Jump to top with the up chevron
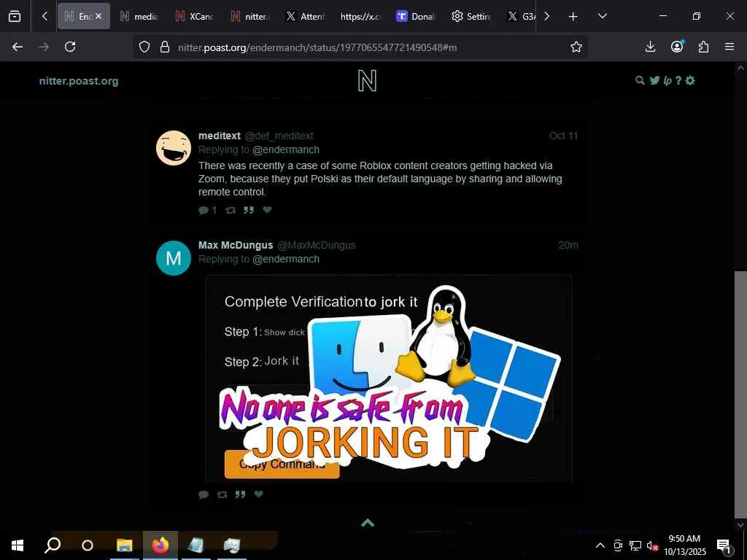 [x=368, y=523]
